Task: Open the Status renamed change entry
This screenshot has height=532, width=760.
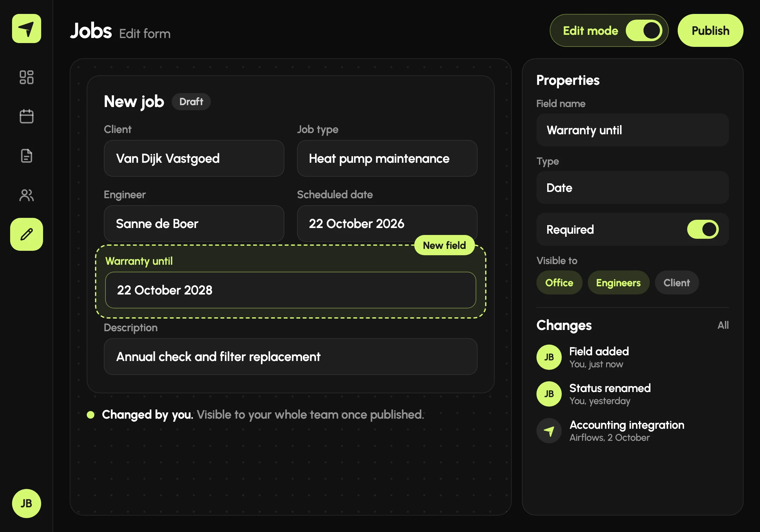Action: coord(632,394)
